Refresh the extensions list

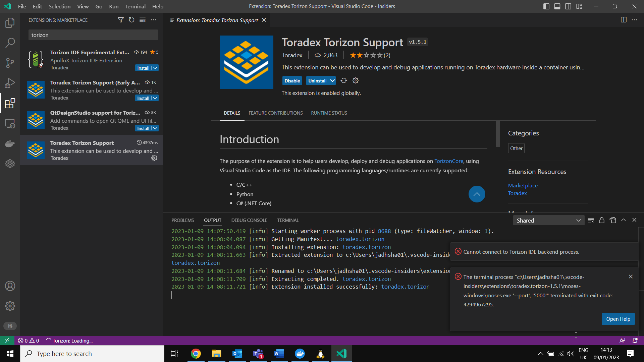(x=131, y=20)
